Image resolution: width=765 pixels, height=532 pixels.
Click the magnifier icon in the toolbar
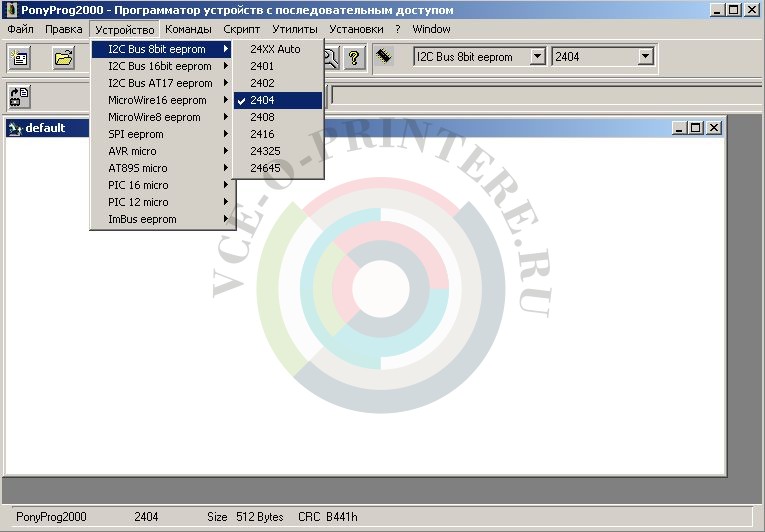click(331, 58)
